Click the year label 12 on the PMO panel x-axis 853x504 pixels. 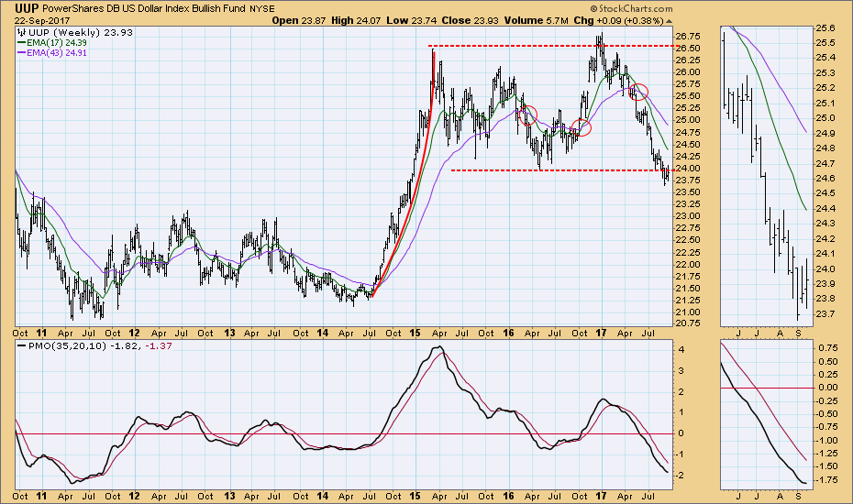tap(134, 496)
